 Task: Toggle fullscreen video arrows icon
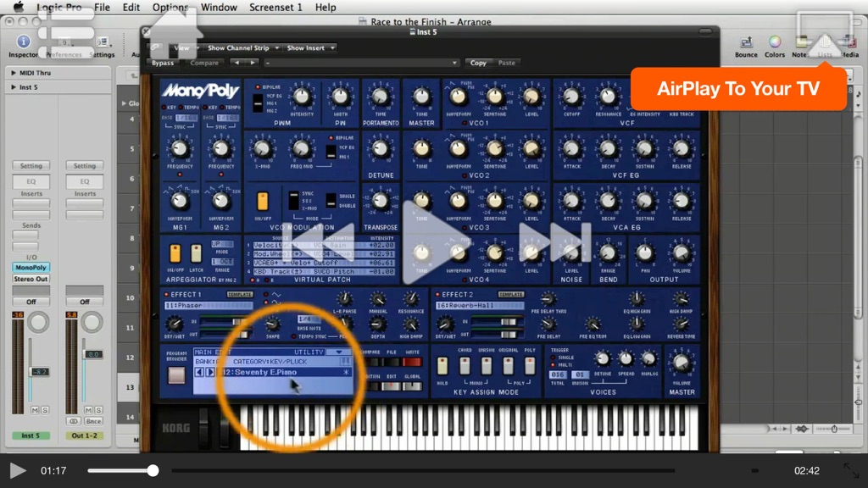click(x=851, y=471)
